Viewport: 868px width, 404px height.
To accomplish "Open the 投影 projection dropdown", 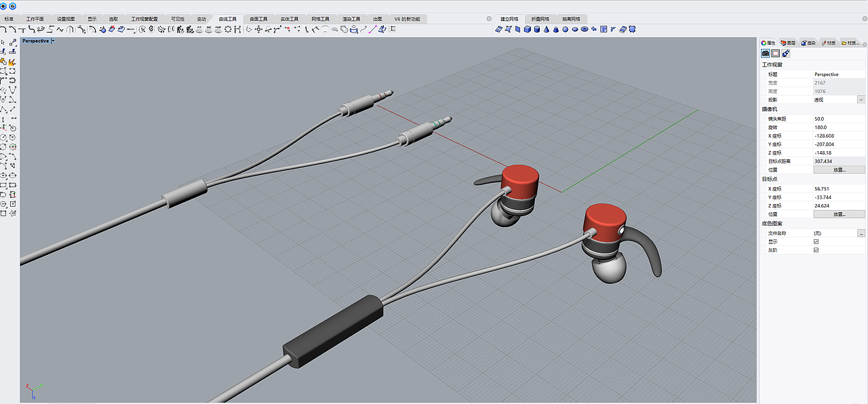I will point(861,100).
